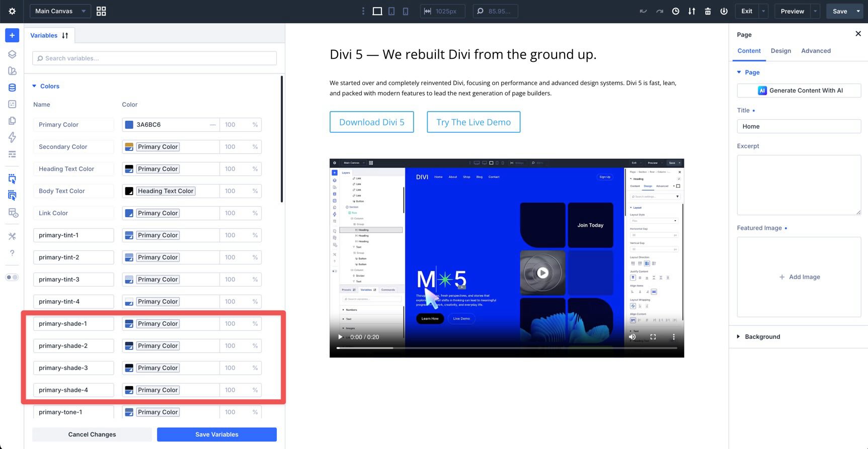Open the Variables database sidebar icon
868x449 pixels.
pos(12,87)
